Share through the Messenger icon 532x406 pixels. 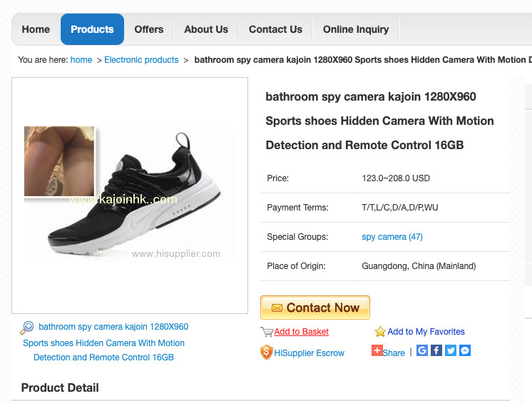click(465, 351)
